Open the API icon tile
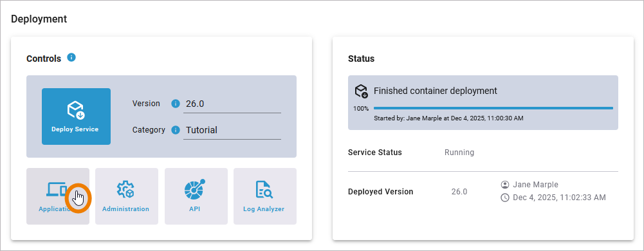644x251 pixels. [196, 196]
